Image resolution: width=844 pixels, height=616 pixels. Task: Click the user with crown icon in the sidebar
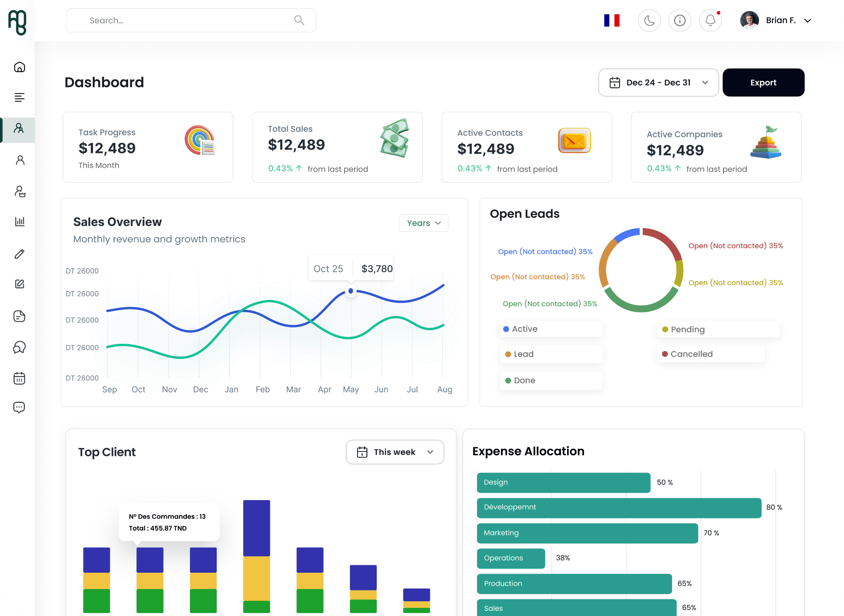(20, 191)
